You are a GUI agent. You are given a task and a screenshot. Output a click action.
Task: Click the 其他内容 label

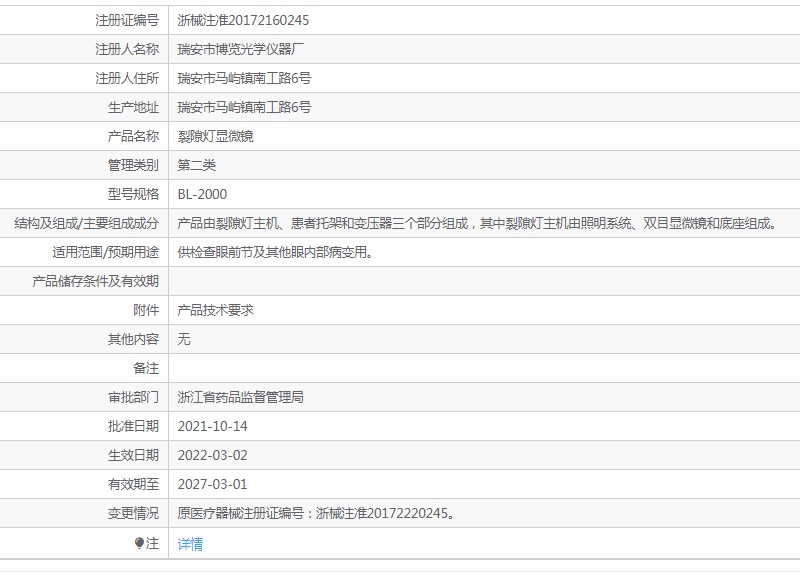point(133,339)
